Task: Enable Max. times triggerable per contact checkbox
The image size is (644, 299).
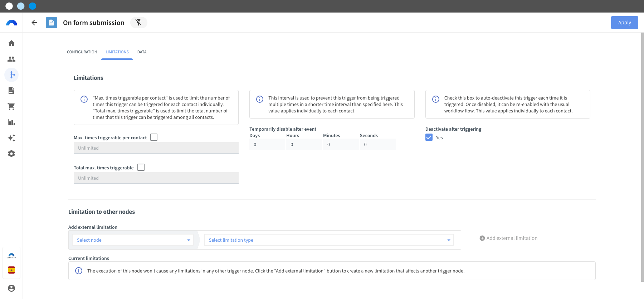Action: pyautogui.click(x=154, y=137)
